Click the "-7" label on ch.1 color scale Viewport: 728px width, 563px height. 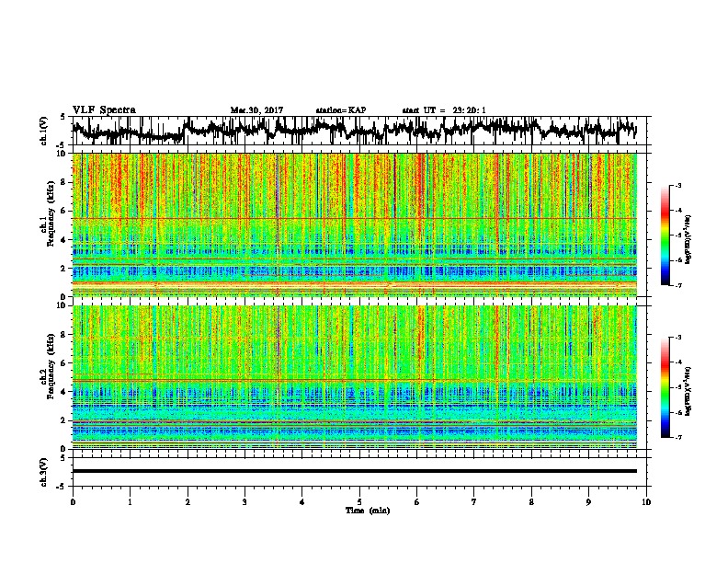point(678,285)
